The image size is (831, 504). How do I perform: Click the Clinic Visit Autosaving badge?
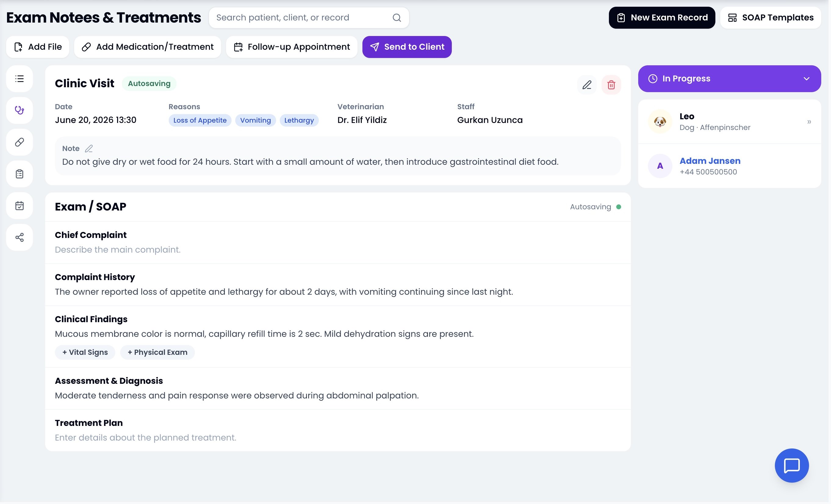tap(149, 84)
